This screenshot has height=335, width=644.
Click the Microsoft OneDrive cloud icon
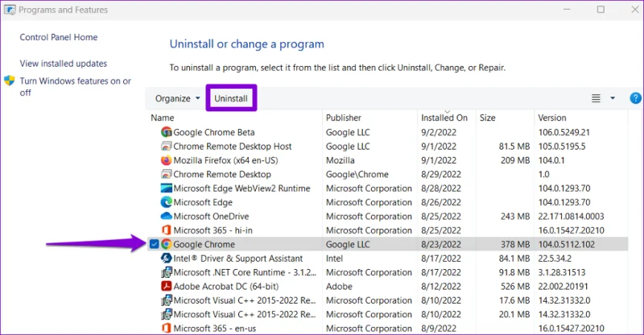coord(167,216)
